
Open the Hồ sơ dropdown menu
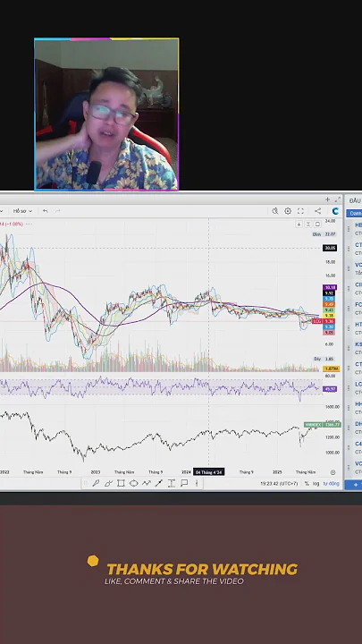tap(22, 211)
